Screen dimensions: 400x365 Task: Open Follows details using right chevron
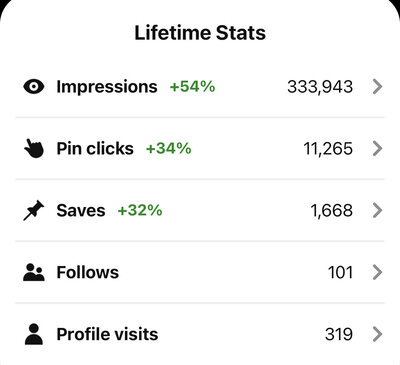[377, 272]
